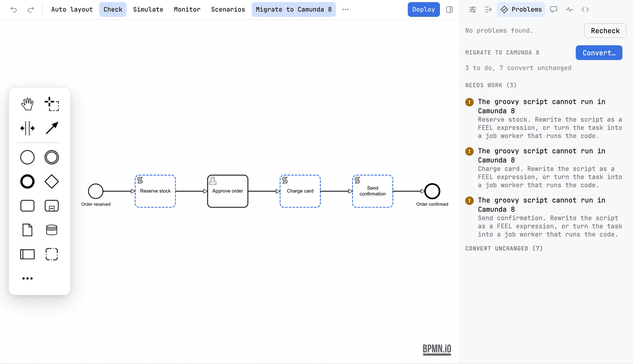Open the activity pulse tab icon

[x=569, y=9]
